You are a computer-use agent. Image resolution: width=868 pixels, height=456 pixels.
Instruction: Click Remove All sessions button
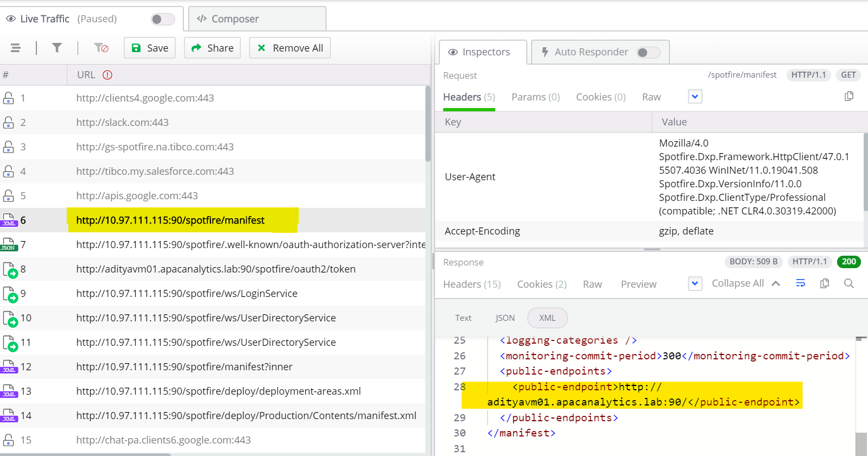(x=290, y=48)
